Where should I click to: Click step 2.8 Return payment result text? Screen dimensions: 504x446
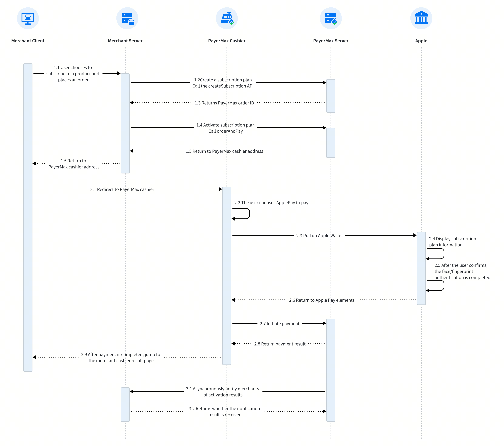click(280, 344)
